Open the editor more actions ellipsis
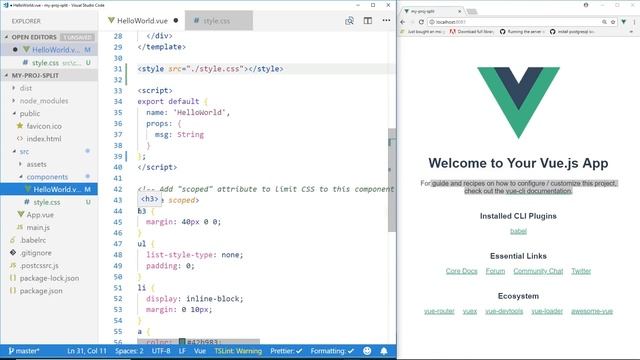Viewport: 640px width, 360px height. 386,20
